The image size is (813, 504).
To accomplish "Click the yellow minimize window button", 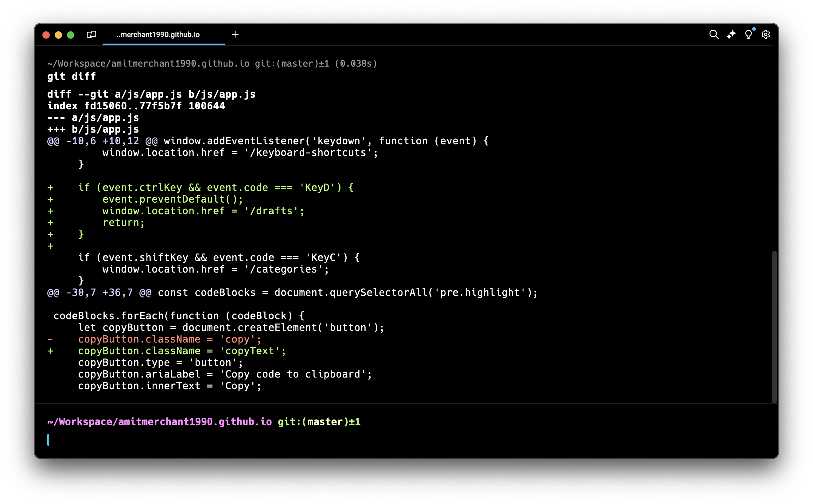I will click(x=58, y=35).
